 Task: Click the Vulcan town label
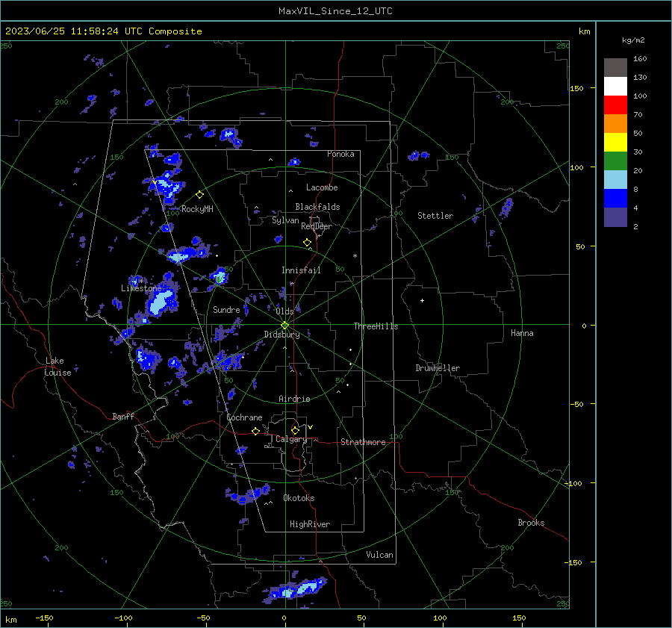tap(379, 555)
